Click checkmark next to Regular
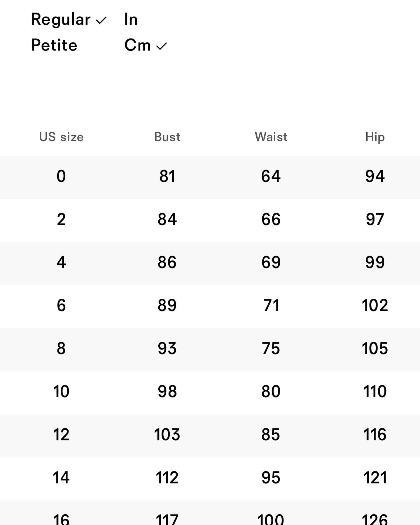420x525 pixels. tap(101, 20)
